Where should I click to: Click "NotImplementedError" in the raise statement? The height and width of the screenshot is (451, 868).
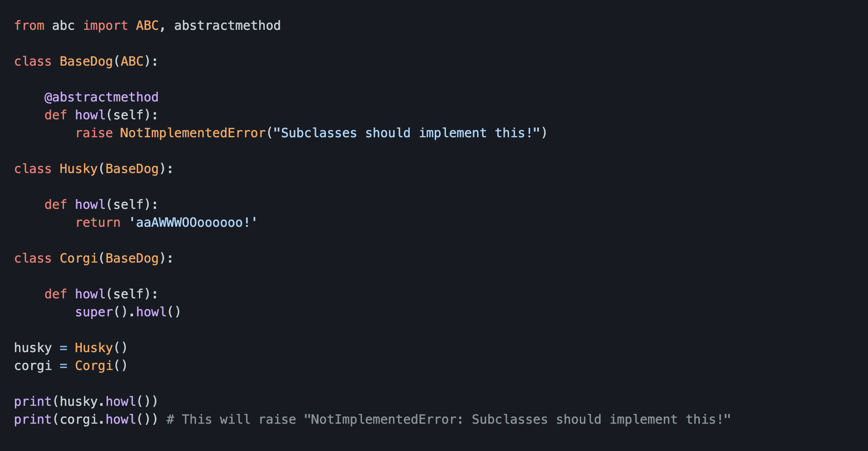[193, 133]
